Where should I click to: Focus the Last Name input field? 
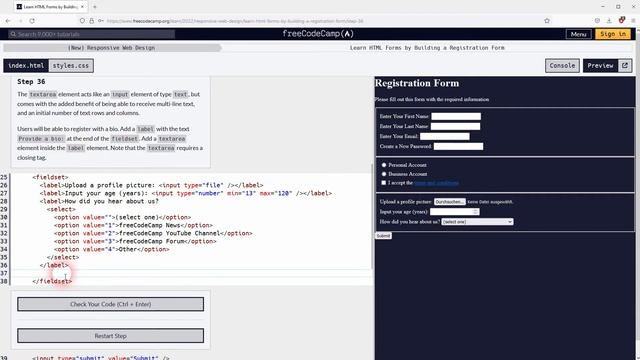tap(456, 126)
